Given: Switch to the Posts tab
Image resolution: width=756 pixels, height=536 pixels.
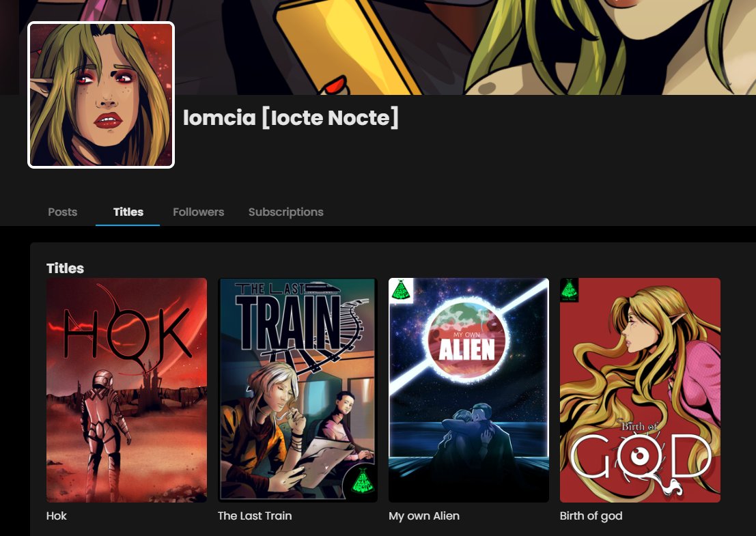Looking at the screenshot, I should pos(62,212).
